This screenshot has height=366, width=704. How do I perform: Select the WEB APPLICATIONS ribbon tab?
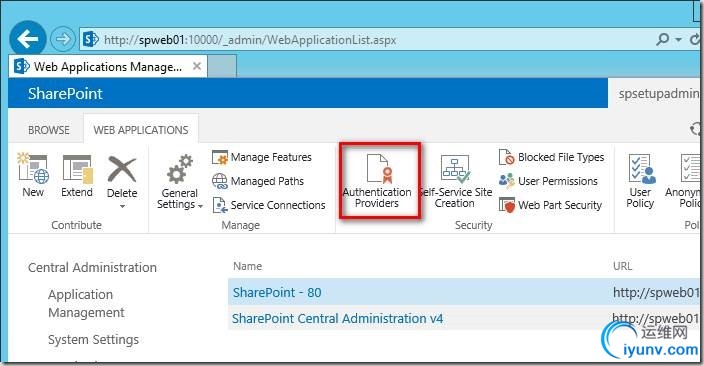[141, 130]
